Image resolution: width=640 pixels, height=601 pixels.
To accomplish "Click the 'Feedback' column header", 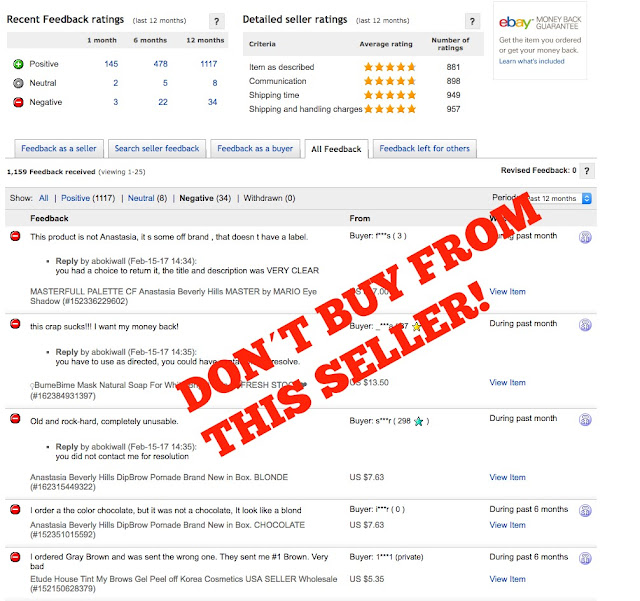I will [49, 218].
